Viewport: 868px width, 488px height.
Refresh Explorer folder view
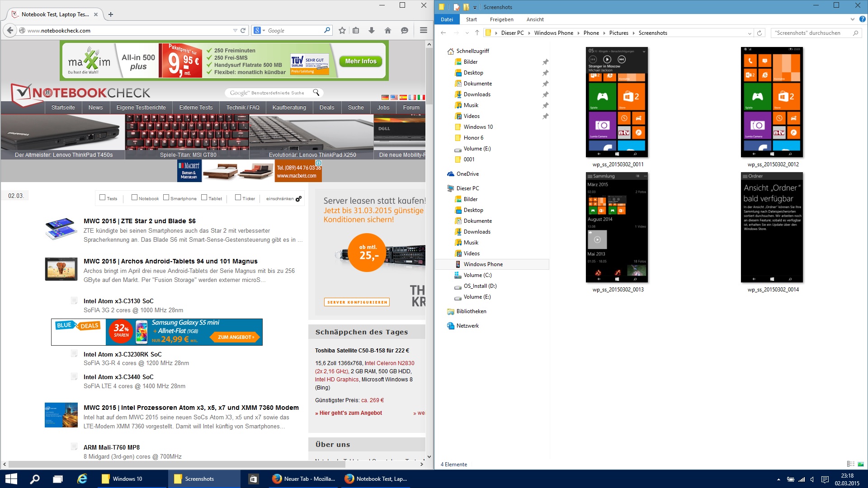tap(759, 33)
